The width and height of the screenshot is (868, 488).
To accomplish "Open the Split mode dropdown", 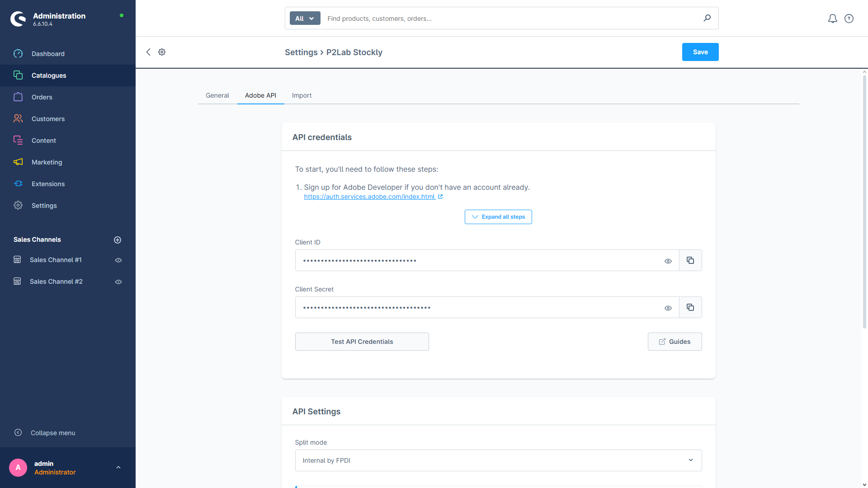I will click(x=498, y=460).
